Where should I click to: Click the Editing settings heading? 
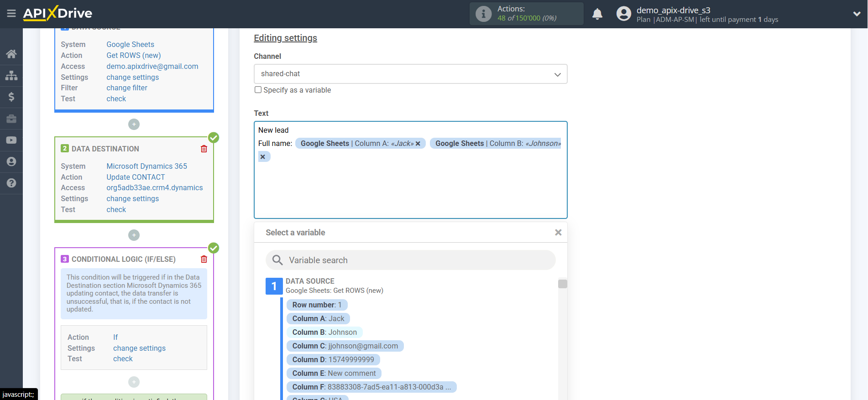pos(285,38)
